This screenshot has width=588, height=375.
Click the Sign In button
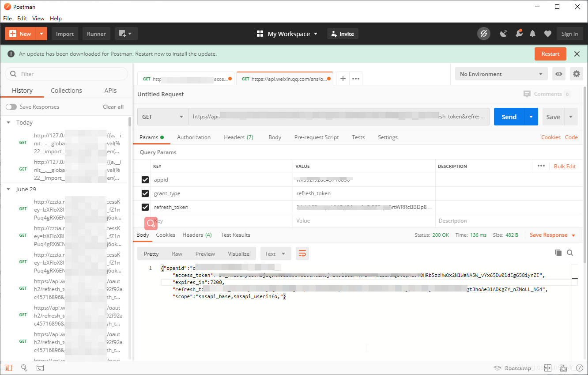tap(569, 34)
